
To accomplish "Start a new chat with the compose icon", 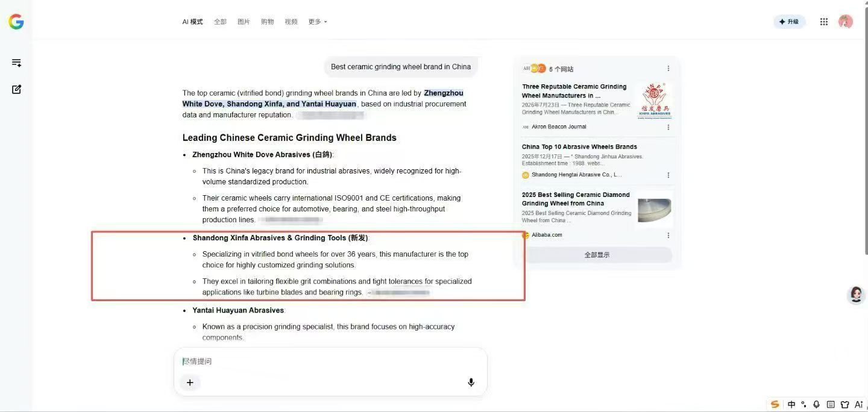I will pyautogui.click(x=16, y=89).
